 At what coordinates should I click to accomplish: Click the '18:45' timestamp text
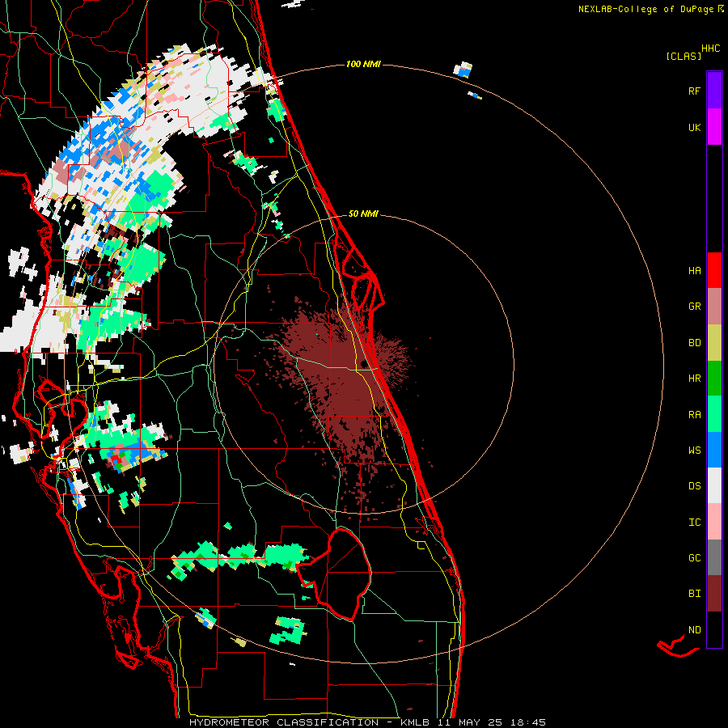[x=527, y=722]
